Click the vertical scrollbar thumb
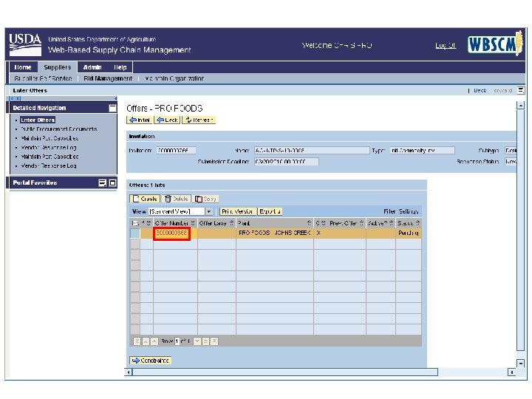532x399 pixels. coord(520,230)
